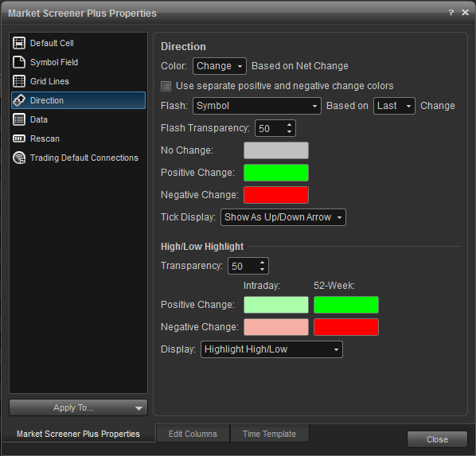Switch to the Time Template tab
Screen dimensions: 476x456
point(270,434)
